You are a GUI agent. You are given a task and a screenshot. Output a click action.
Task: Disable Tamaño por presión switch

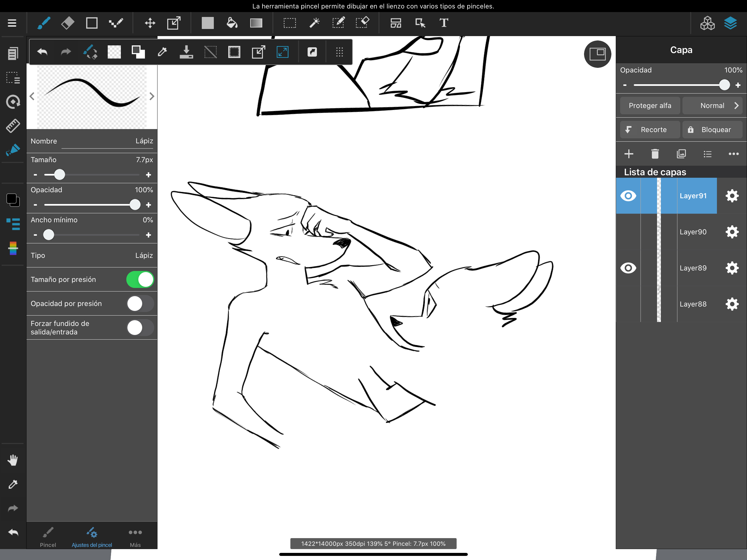[140, 280]
